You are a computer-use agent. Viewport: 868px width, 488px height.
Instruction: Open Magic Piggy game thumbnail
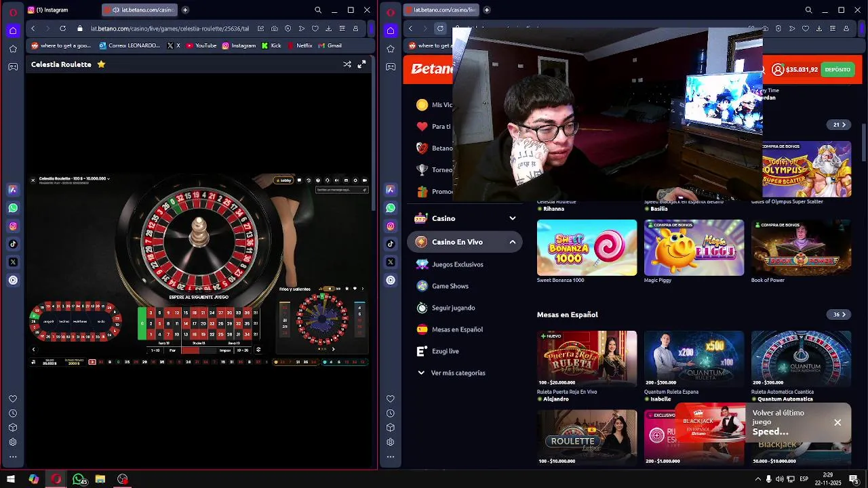[x=694, y=247]
